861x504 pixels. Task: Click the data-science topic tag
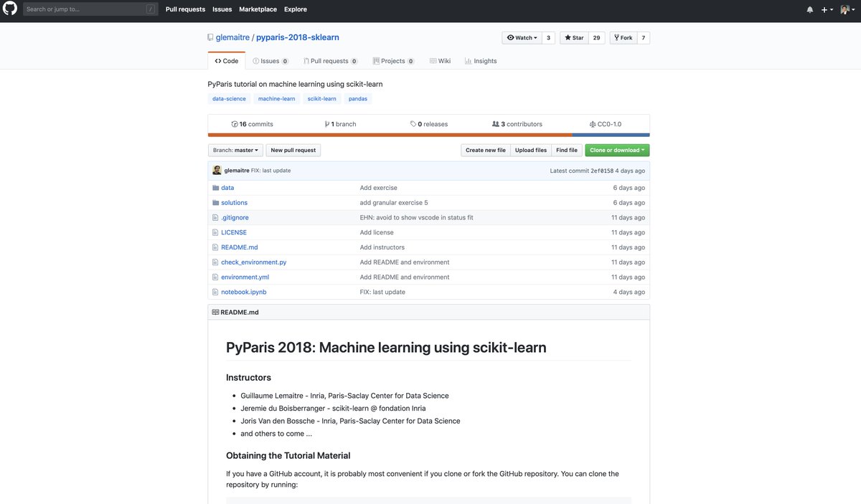(229, 99)
